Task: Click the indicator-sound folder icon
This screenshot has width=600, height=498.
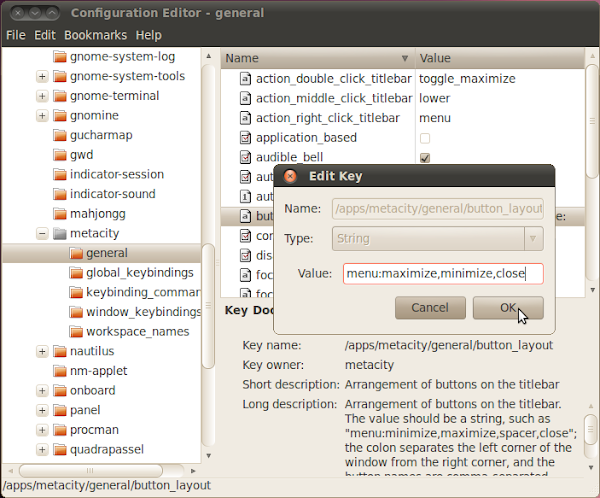Action: pos(60,194)
